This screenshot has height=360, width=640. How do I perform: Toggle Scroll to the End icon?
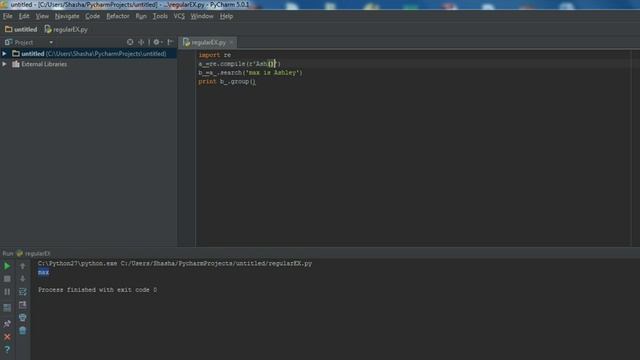tap(22, 305)
